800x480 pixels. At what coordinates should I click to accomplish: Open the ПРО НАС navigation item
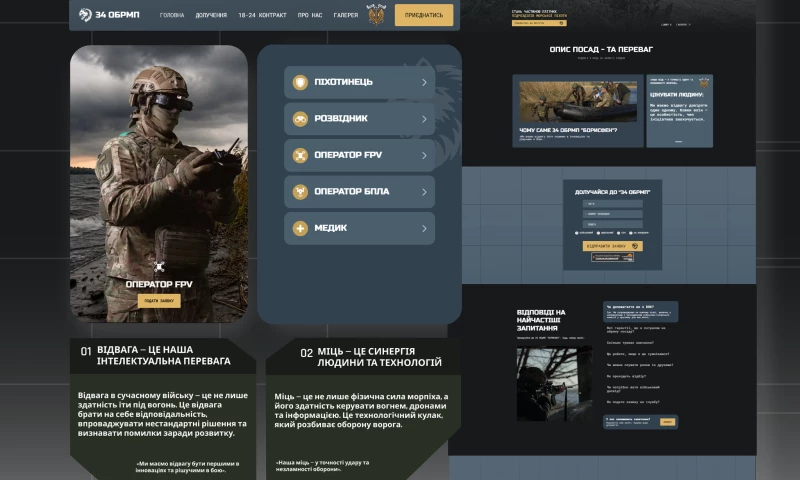coord(310,15)
